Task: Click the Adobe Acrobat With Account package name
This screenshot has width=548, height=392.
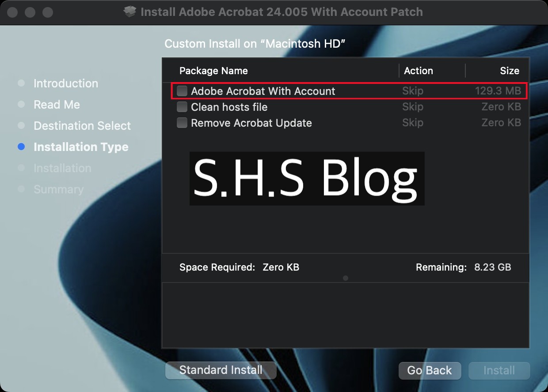Action: point(263,91)
